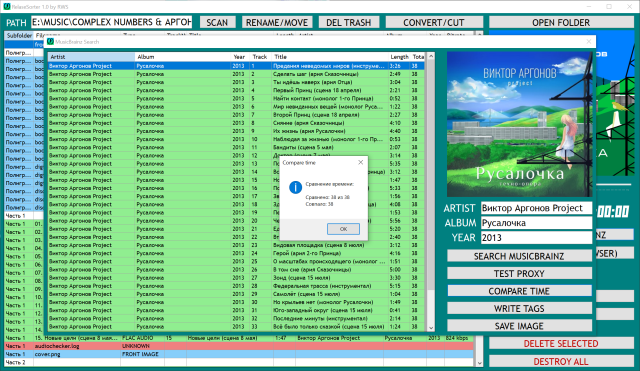640x371 pixels.
Task: Sort MusicBrainz results by Album column header
Action: pyautogui.click(x=183, y=57)
